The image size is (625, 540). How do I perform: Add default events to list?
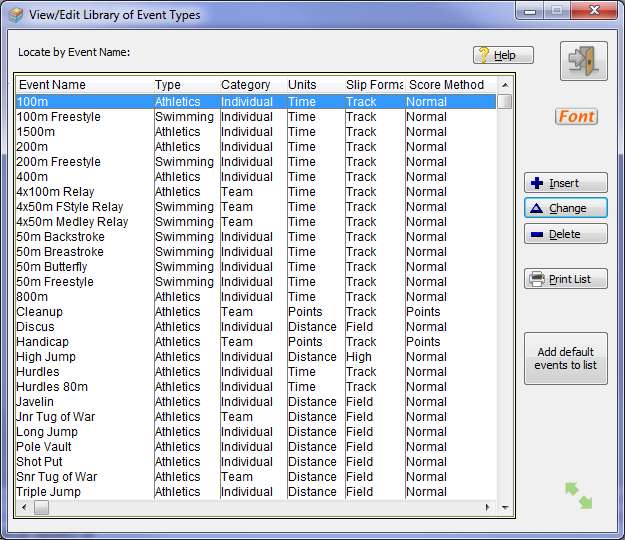[565, 359]
